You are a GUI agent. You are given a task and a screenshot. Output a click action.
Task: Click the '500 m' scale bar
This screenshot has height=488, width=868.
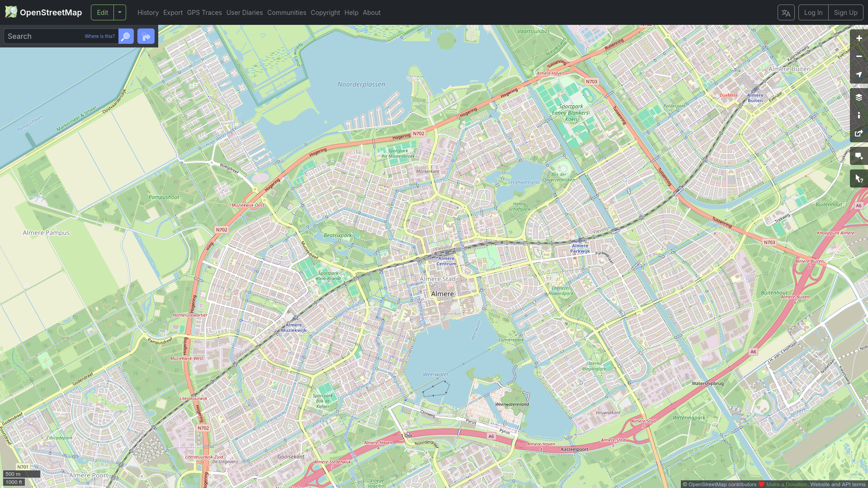22,474
